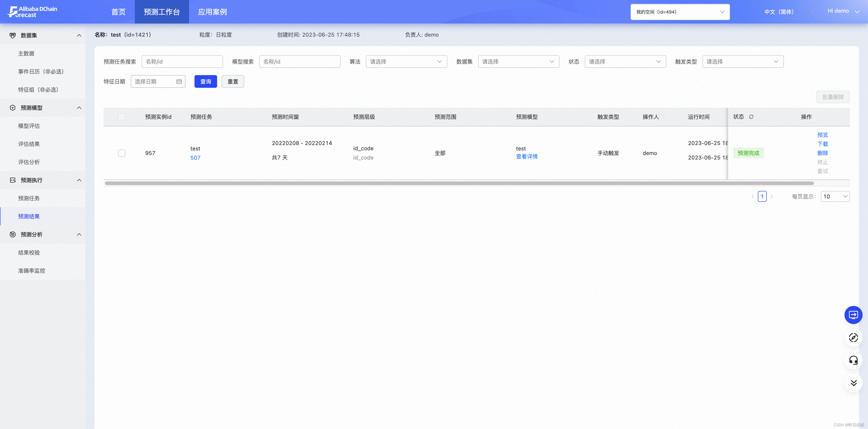
Task: Open the Hi demo user menu
Action: coord(843,11)
